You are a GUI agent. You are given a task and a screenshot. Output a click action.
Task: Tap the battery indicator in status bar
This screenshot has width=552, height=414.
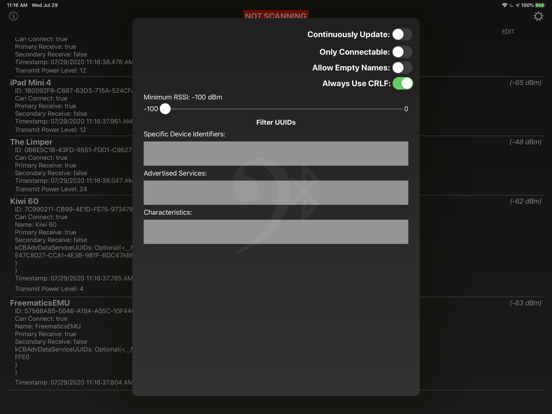pos(540,5)
